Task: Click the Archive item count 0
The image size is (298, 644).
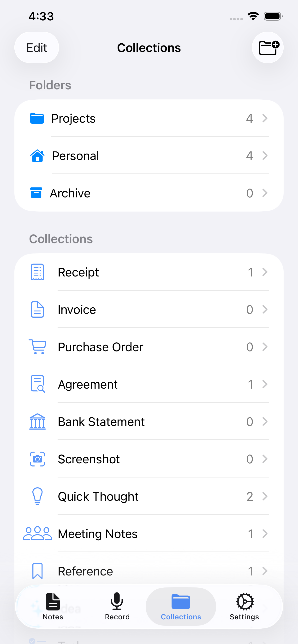Action: click(250, 193)
